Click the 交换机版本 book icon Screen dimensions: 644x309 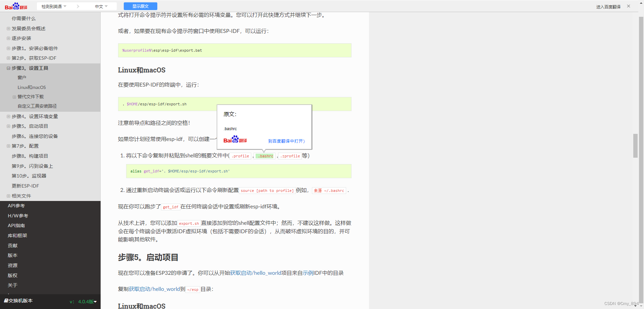click(6, 301)
